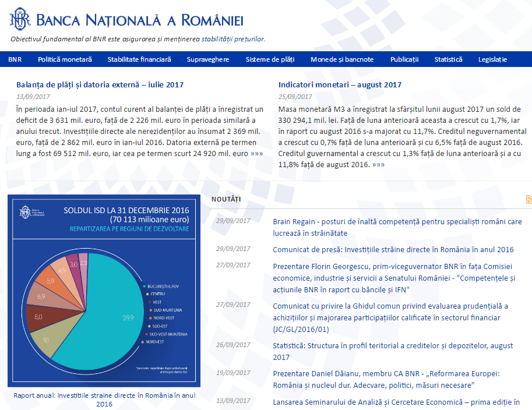Open Comunicat de presă on Investițiile străine directe
The width and height of the screenshot is (532, 410).
[x=393, y=249]
